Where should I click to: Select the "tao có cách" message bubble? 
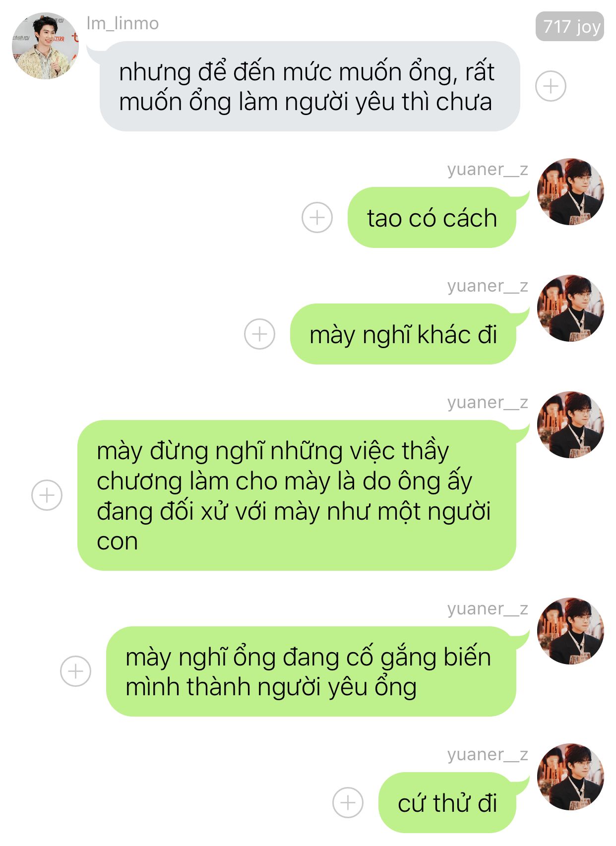pos(432,217)
